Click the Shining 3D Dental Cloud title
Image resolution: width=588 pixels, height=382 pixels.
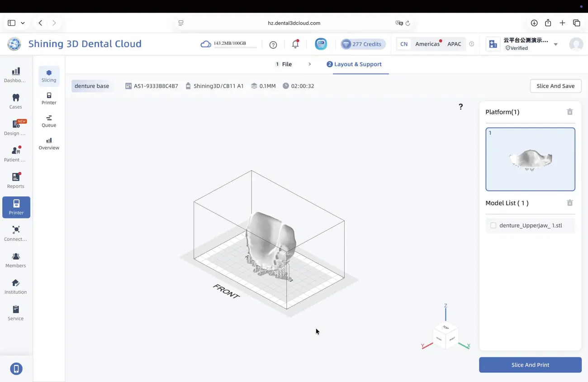coord(85,44)
